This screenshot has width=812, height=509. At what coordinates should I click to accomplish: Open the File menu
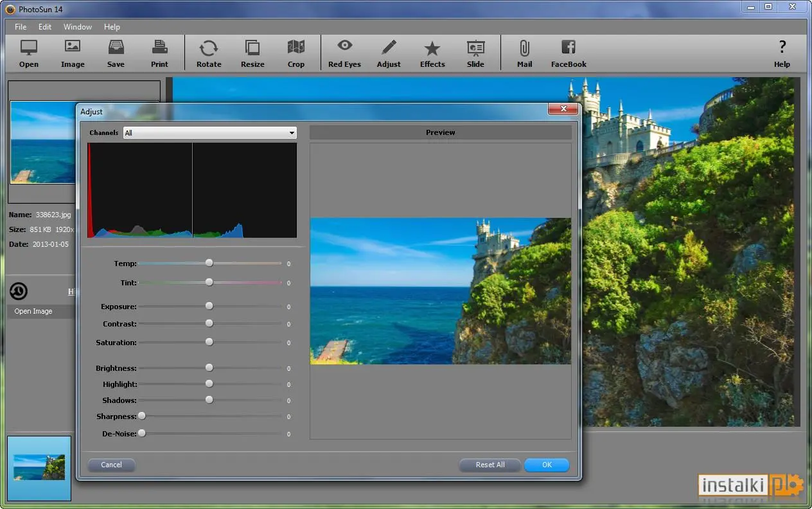click(x=21, y=27)
